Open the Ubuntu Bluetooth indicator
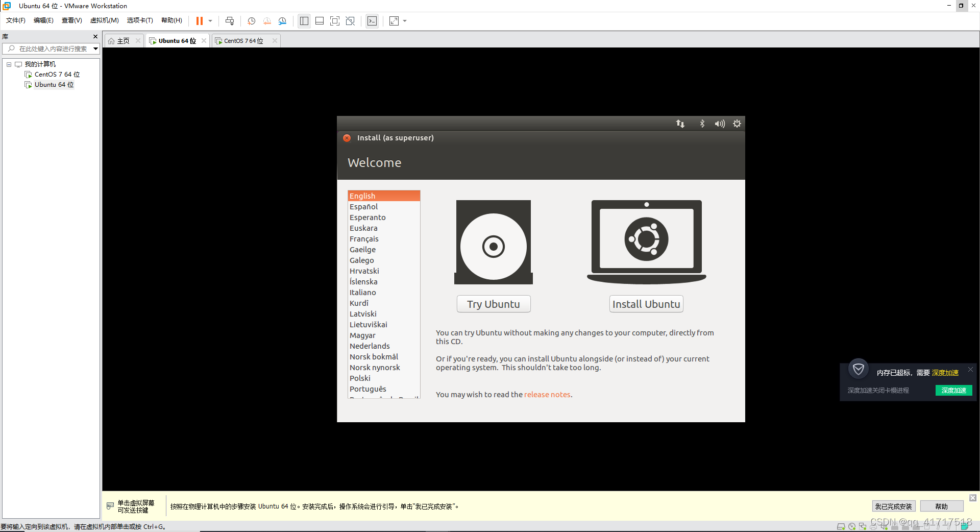The height and width of the screenshot is (532, 980). click(x=702, y=124)
